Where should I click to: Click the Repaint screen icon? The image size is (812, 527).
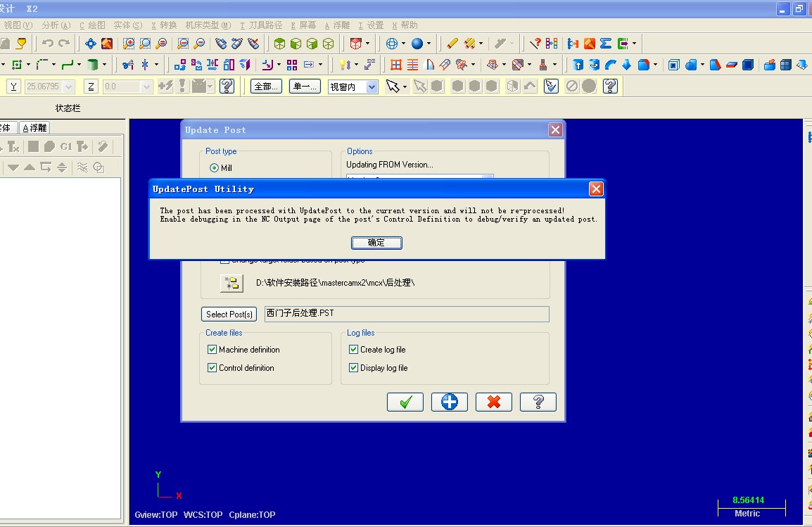pyautogui.click(x=107, y=44)
